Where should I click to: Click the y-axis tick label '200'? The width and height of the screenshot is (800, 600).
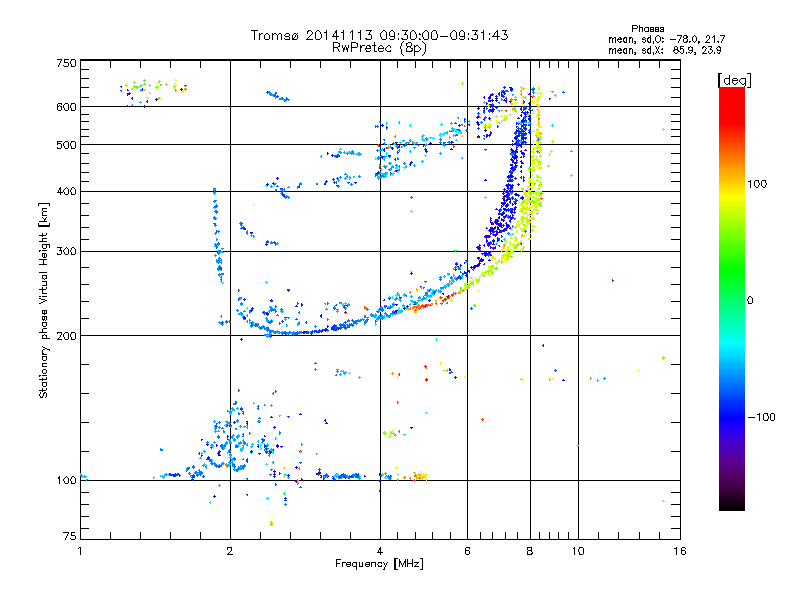(x=66, y=336)
